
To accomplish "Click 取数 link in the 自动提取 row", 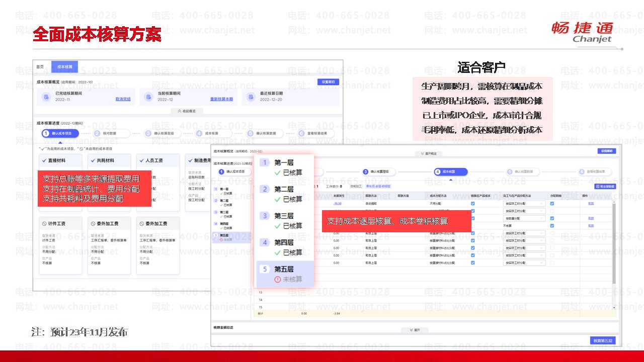I will (591, 204).
